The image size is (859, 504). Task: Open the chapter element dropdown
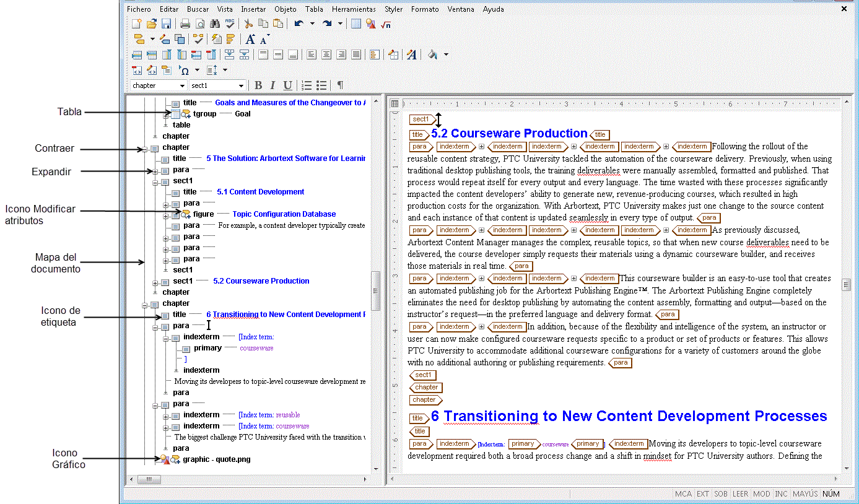click(182, 85)
